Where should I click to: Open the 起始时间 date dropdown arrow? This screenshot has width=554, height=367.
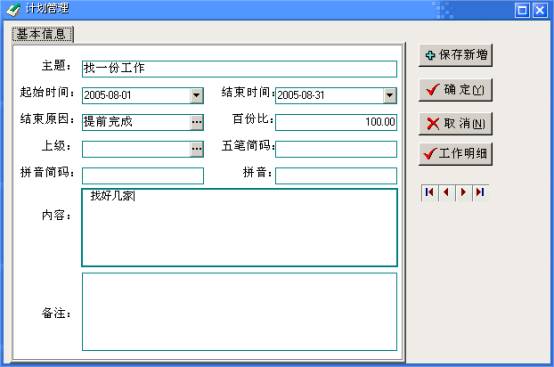pos(197,95)
